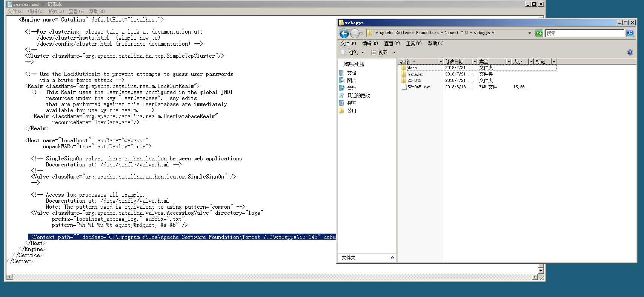Open 名称 column filter dropdown

[440, 61]
